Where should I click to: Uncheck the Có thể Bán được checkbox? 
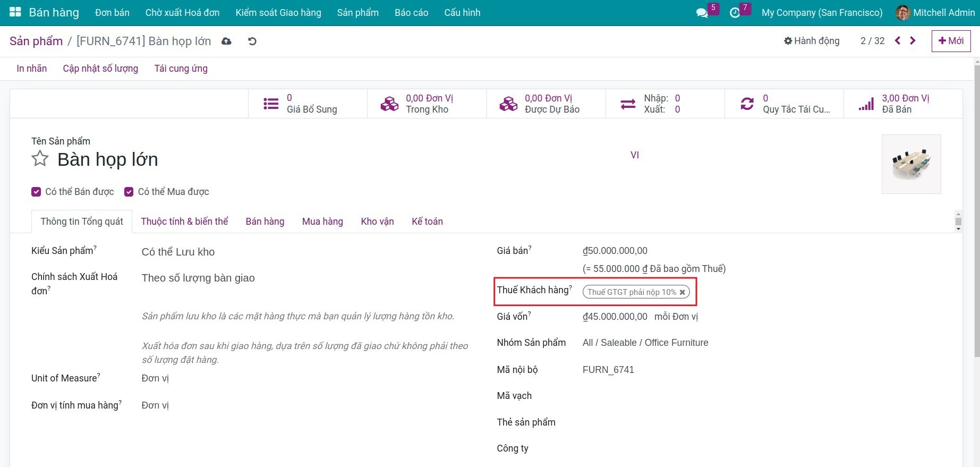point(36,192)
